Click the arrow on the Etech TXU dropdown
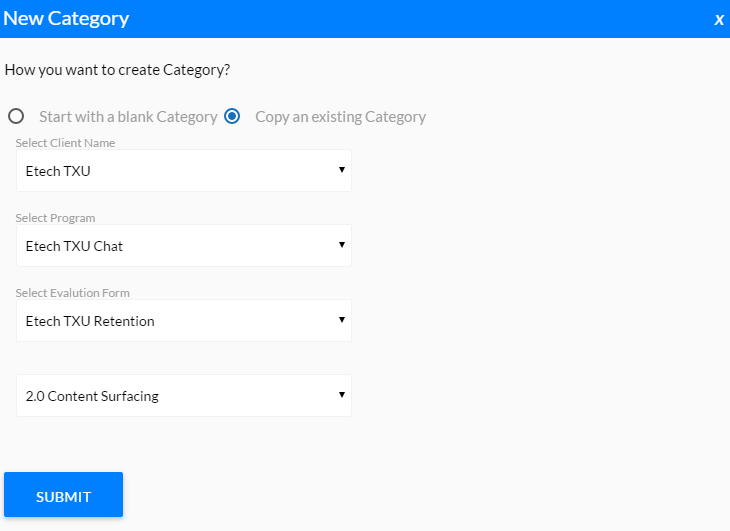Viewport: 730px width, 531px height. coord(342,169)
